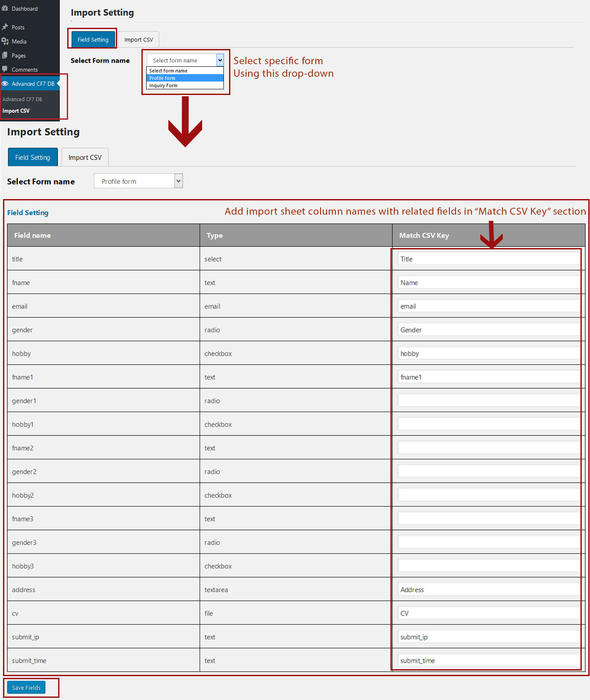Viewport: 590px width, 700px height.
Task: Choose 'Inquiry Form' option in dropdown list
Action: point(185,85)
